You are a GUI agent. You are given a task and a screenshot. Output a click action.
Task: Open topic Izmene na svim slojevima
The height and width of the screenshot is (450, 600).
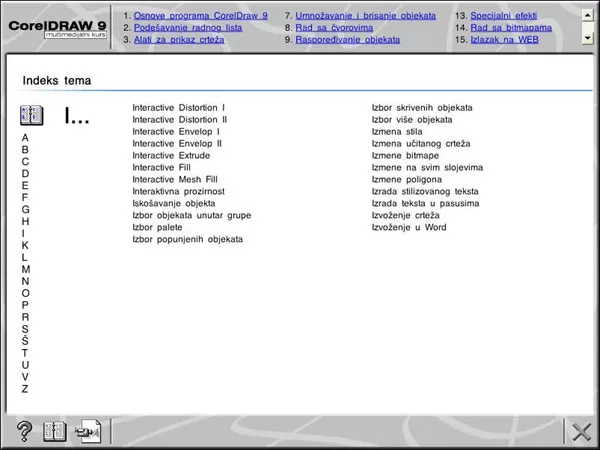point(427,167)
